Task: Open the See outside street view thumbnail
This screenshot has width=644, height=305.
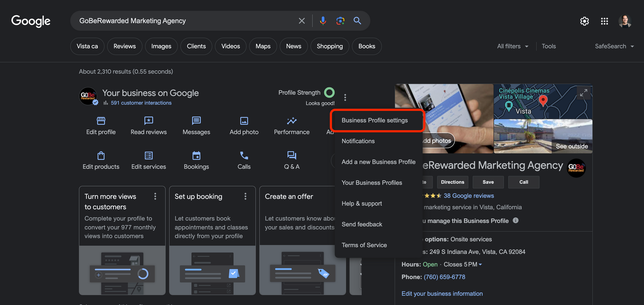Action: pyautogui.click(x=543, y=136)
